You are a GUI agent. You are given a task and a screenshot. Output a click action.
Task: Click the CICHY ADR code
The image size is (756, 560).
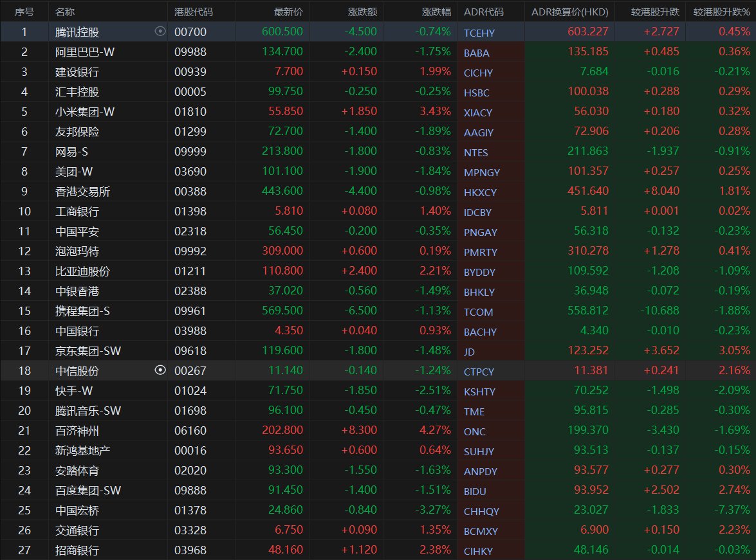click(478, 73)
